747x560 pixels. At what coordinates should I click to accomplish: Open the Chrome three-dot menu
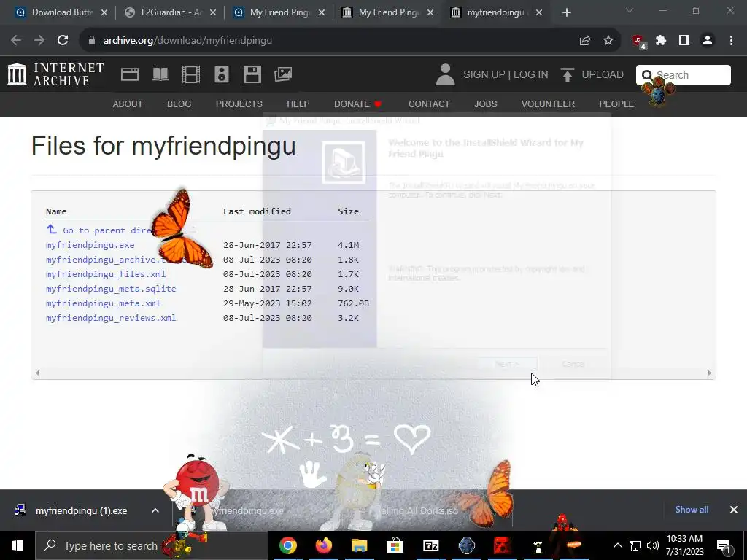pos(731,41)
